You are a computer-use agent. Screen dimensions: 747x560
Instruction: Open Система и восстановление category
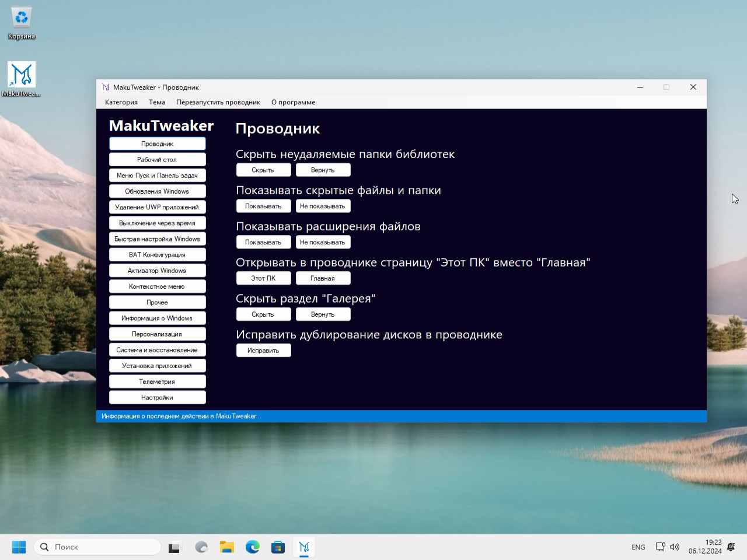(157, 350)
